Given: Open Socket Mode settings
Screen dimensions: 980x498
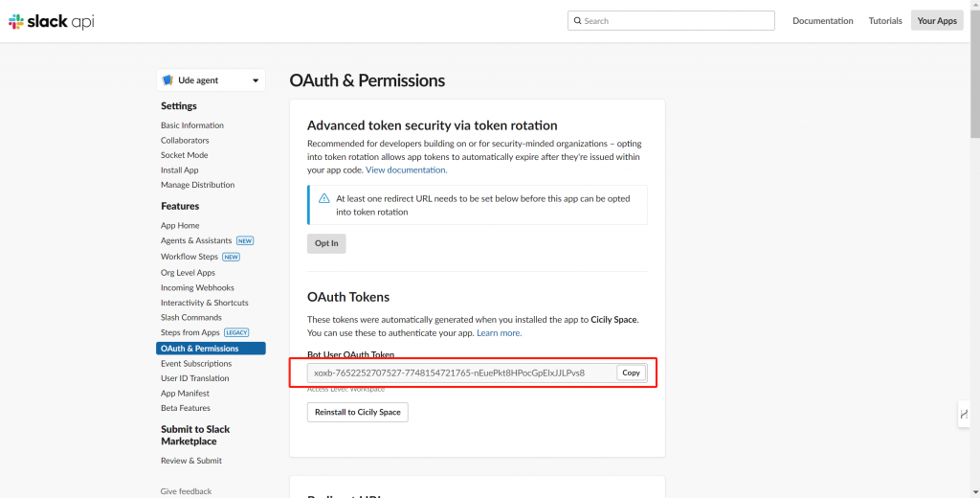Looking at the screenshot, I should 185,155.
